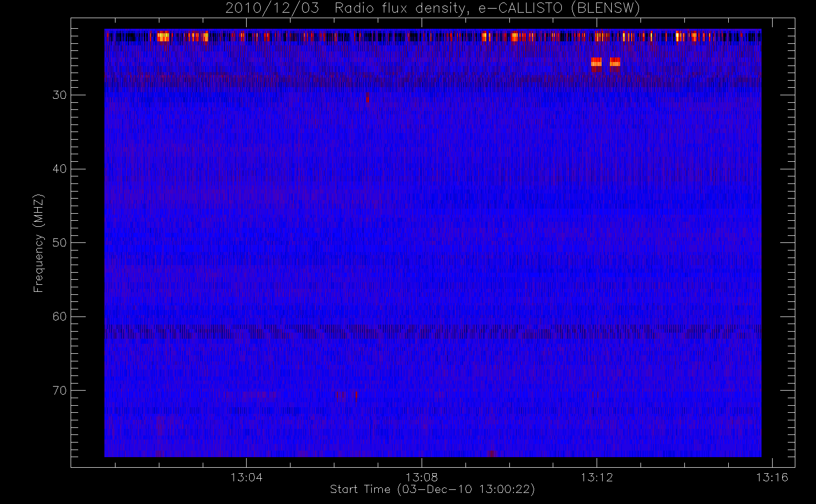Click the 40 MHz frequency tick label

click(60, 169)
